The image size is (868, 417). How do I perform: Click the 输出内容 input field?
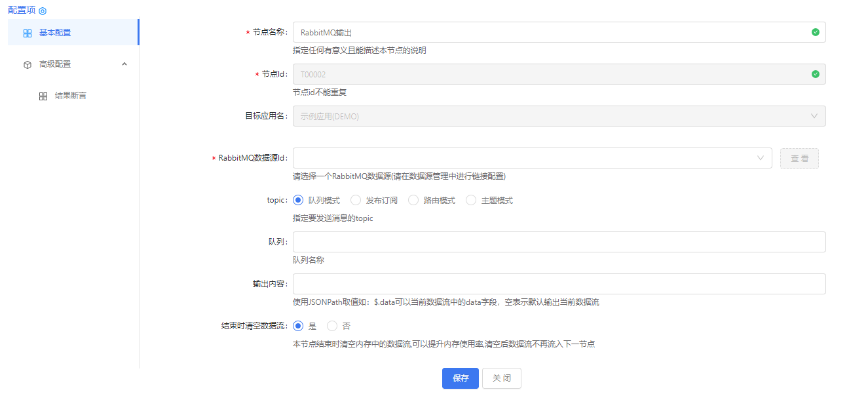(558, 284)
